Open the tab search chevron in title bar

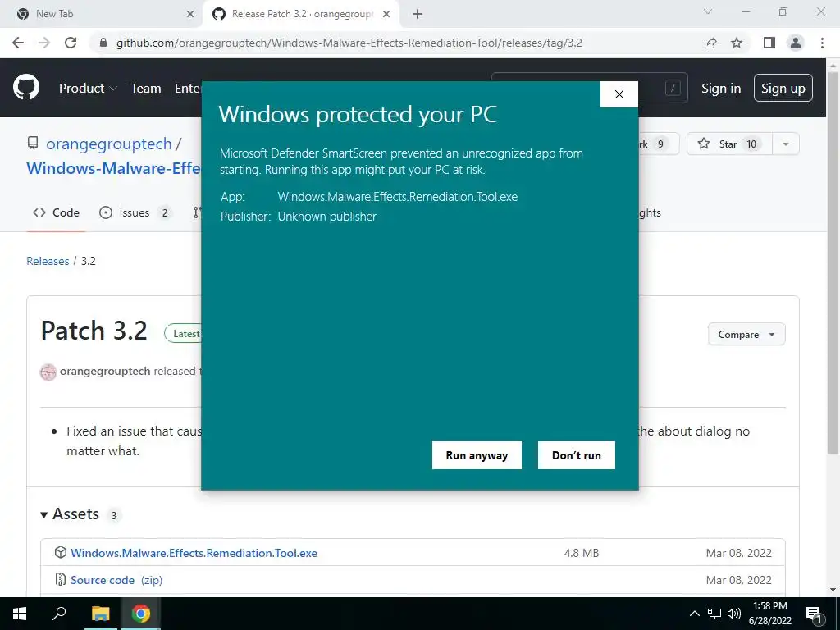[708, 11]
